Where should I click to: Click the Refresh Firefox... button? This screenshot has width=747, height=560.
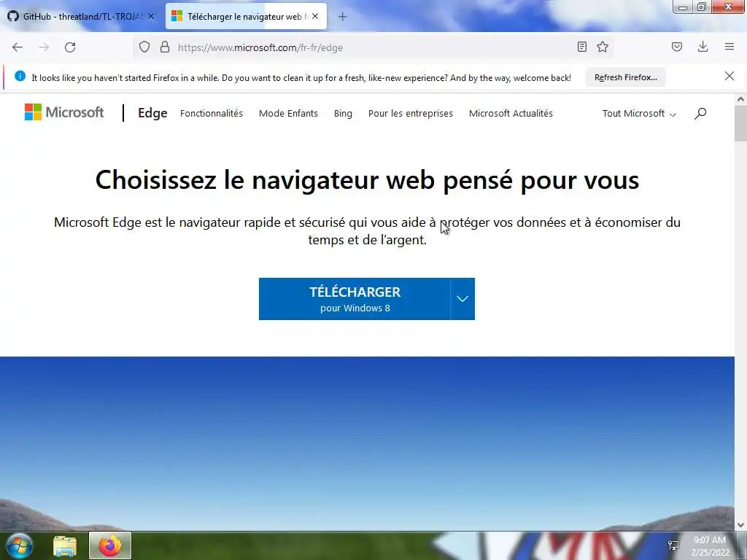pos(625,77)
